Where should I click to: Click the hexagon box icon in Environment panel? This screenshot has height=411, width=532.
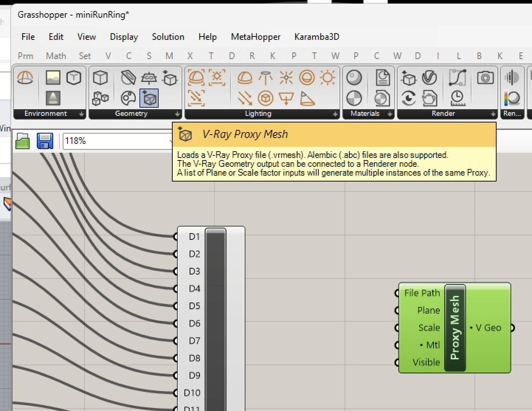coord(74,78)
